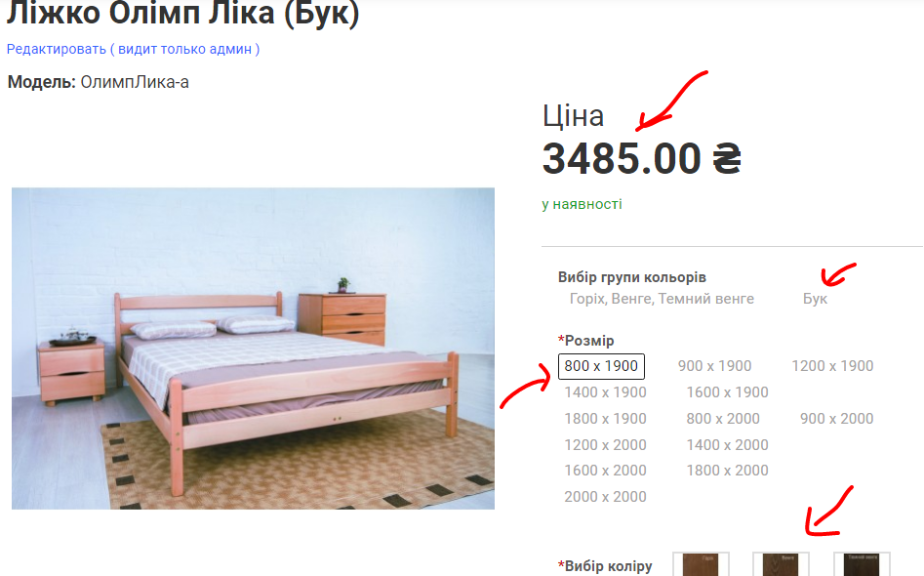Choose size 1200 x 1900
The height and width of the screenshot is (576, 924).
[832, 366]
